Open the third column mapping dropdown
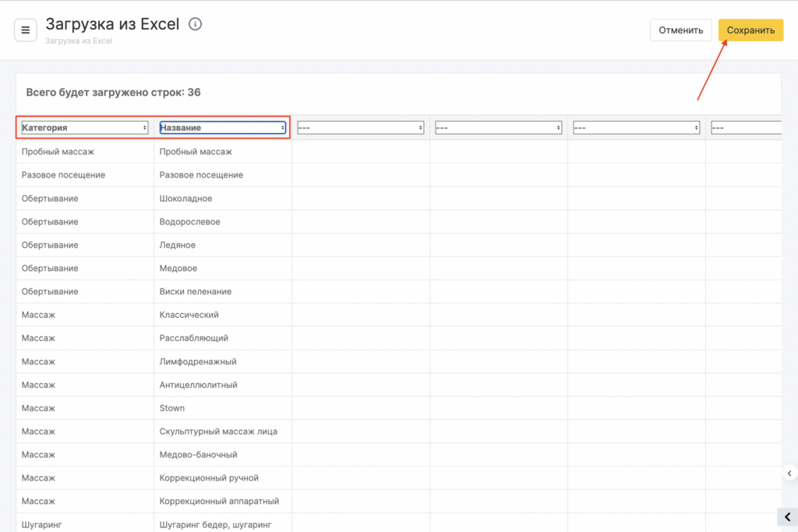The image size is (798, 532). pos(360,128)
